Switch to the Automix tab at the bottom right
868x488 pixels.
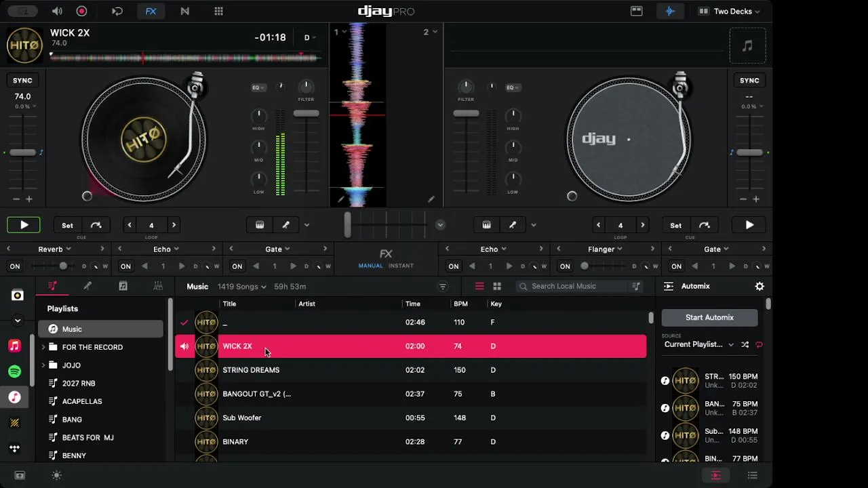pyautogui.click(x=715, y=475)
